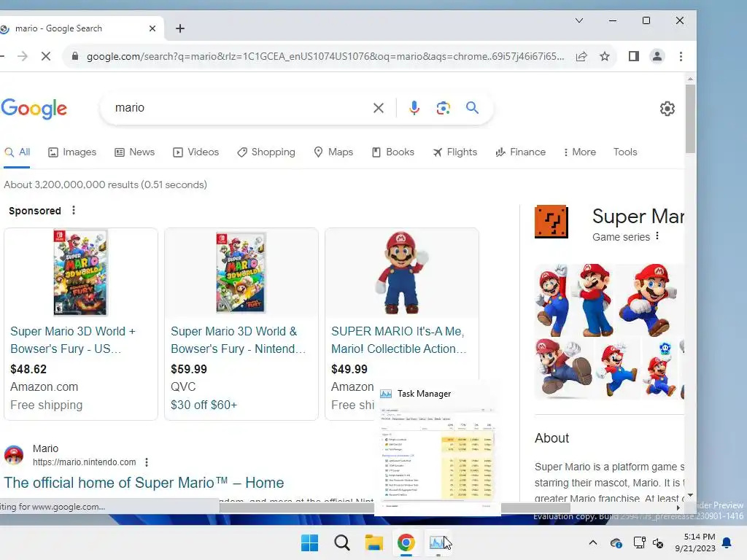
Task: Select the All results tab
Action: [18, 152]
